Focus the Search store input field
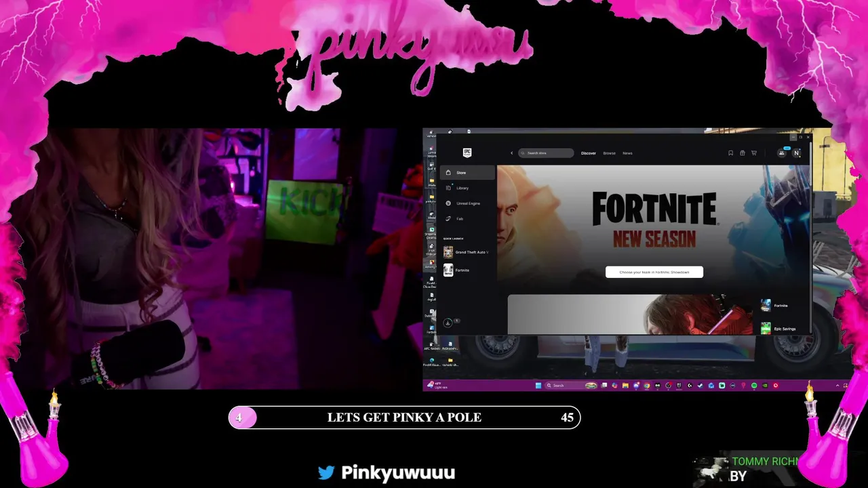This screenshot has width=868, height=488. point(547,153)
